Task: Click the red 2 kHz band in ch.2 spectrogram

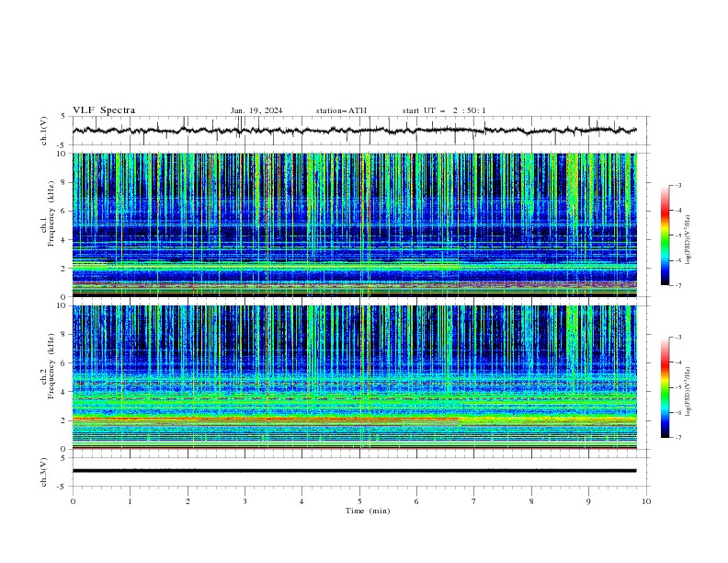Action: pyautogui.click(x=266, y=419)
